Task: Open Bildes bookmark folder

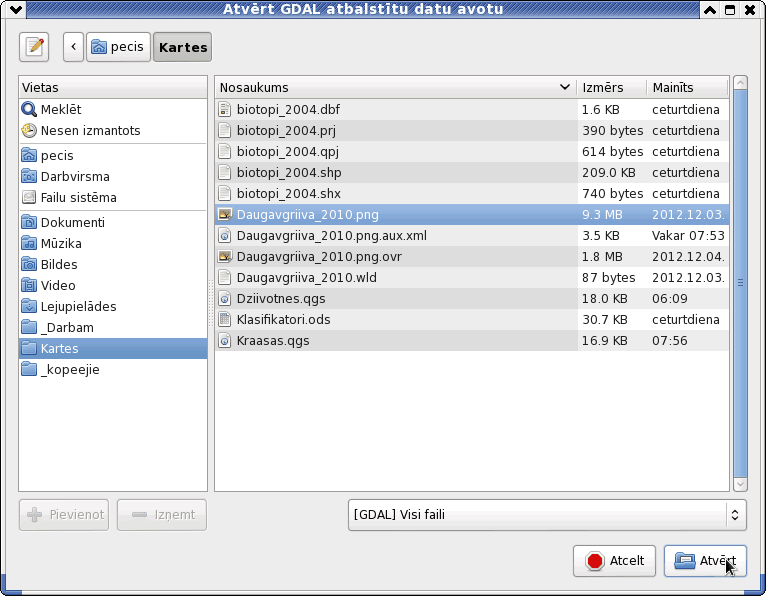Action: point(113,264)
